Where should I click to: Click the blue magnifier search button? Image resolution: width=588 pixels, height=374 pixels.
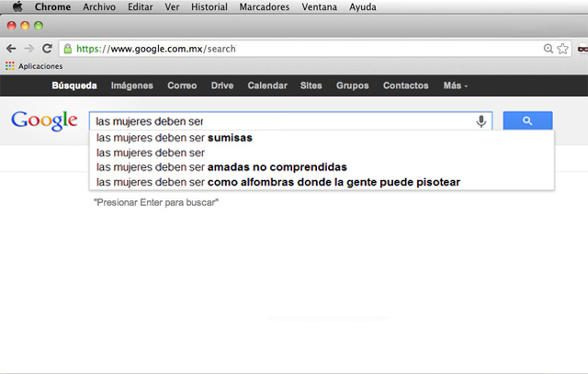[x=527, y=120]
